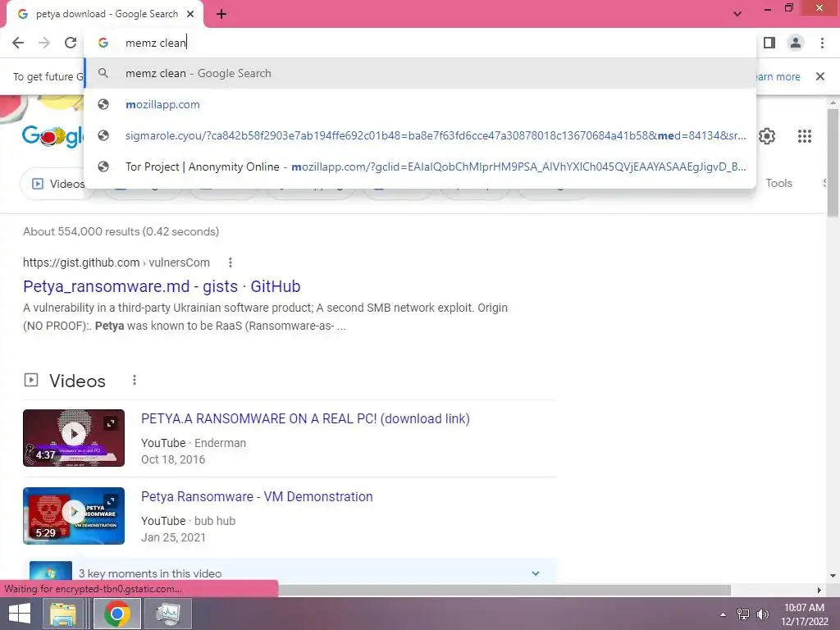Open Petya Ransomware VM Demonstration video
Image resolution: width=840 pixels, height=630 pixels.
click(257, 496)
